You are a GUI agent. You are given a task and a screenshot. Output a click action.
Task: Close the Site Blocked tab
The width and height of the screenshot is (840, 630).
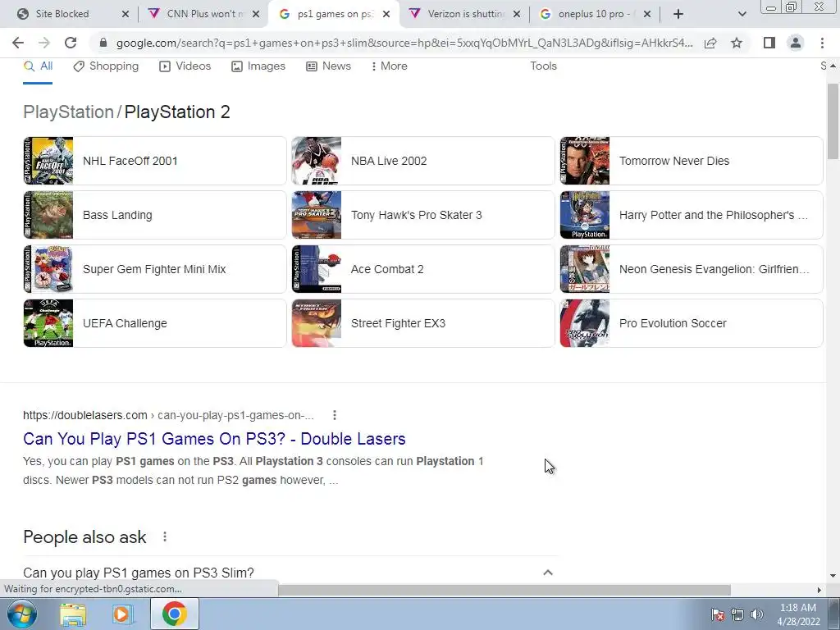[126, 14]
